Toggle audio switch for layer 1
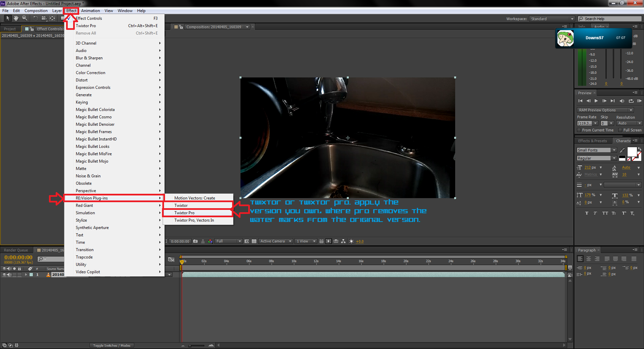The height and width of the screenshot is (349, 644). tap(9, 275)
